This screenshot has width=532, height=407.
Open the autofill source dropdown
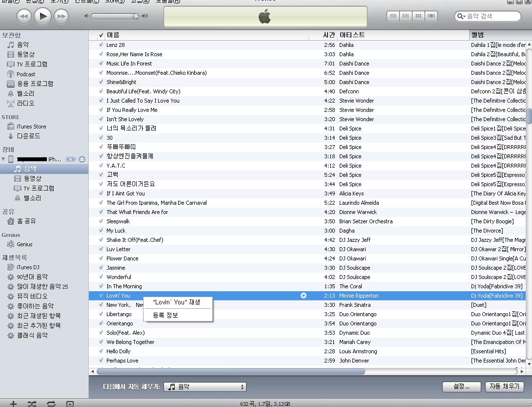point(205,386)
